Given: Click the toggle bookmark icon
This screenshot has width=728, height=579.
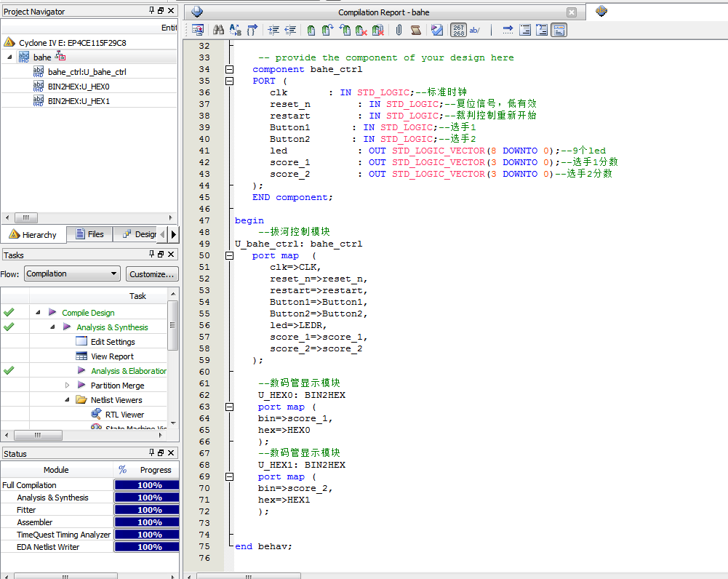Looking at the screenshot, I should pyautogui.click(x=311, y=30).
